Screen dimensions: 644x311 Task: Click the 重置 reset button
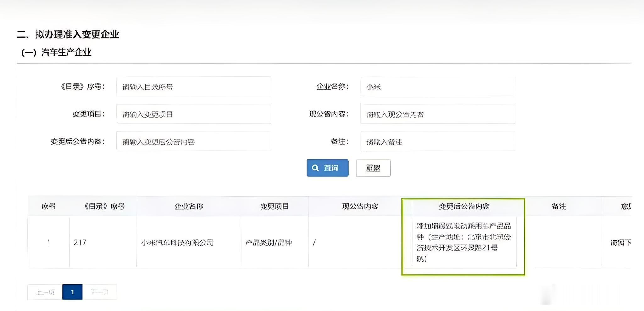[x=373, y=168]
